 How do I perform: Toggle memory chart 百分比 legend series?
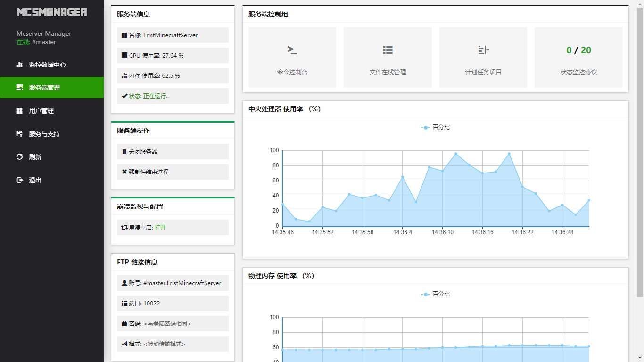coord(435,294)
